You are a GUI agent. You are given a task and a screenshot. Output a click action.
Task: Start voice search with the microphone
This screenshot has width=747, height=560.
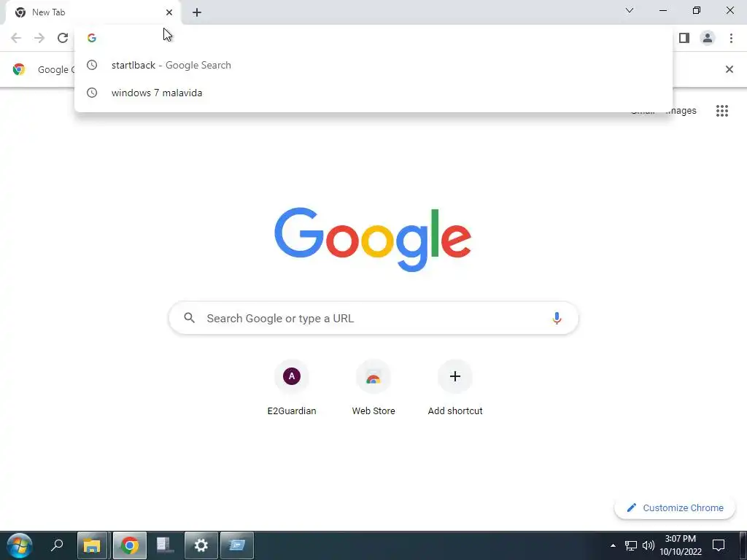(x=557, y=318)
